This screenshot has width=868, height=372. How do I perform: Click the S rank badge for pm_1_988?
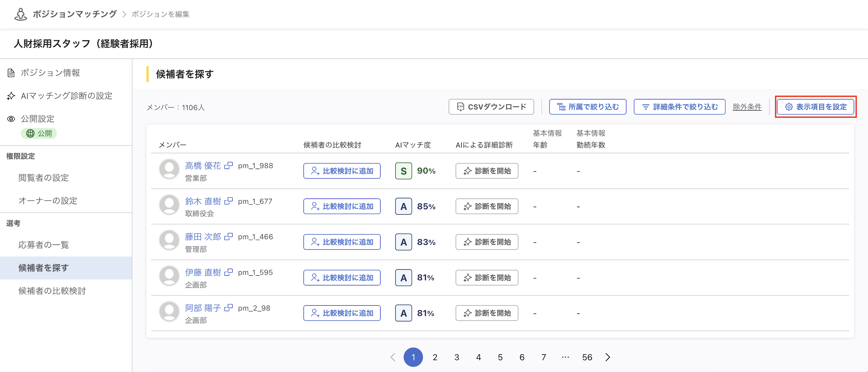point(403,171)
